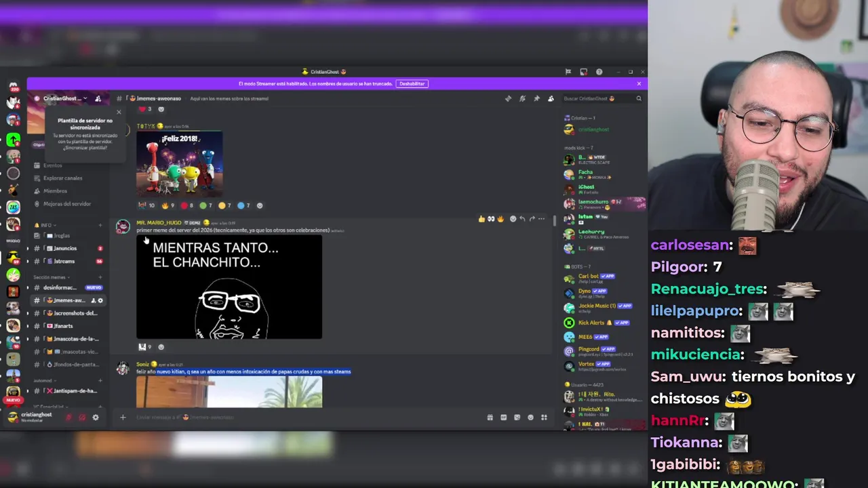The width and height of the screenshot is (868, 488).
Task: Click the plus attach button in message bar
Action: click(123, 418)
